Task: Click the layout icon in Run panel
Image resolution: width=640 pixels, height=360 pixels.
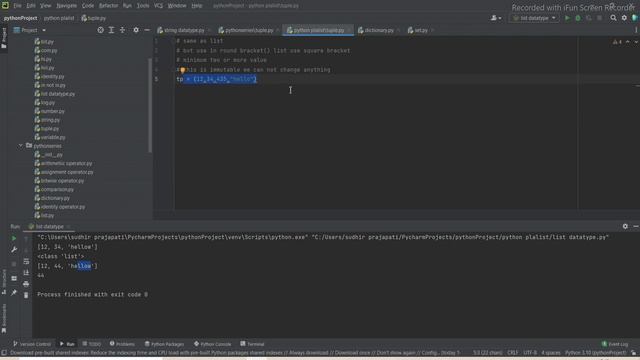Action: click(14, 278)
